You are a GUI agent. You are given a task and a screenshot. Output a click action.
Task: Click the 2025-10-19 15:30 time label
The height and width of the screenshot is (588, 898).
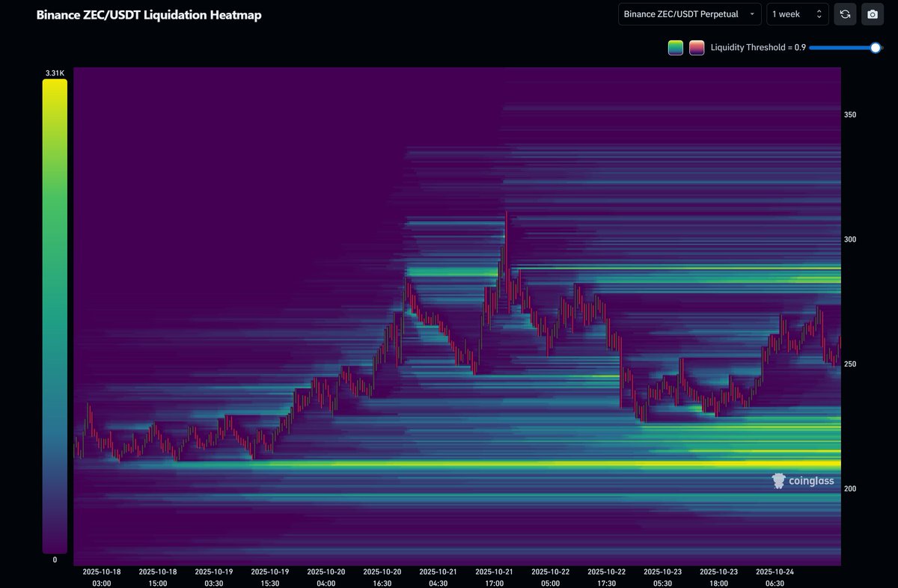270,577
